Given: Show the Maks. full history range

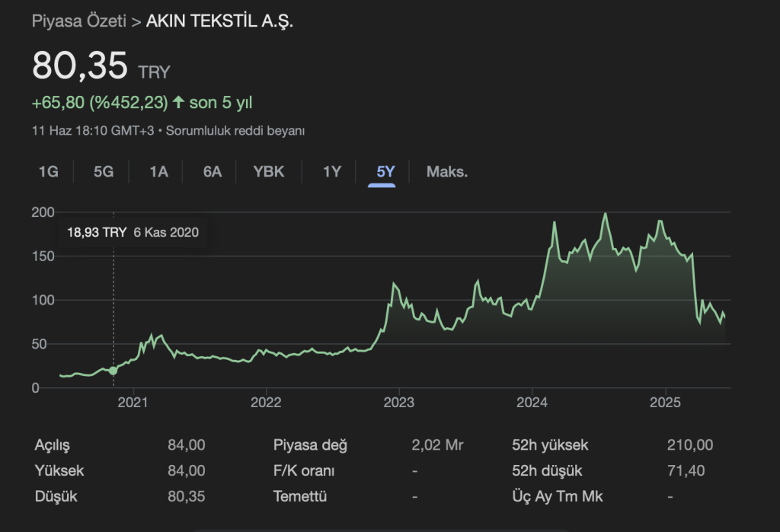Looking at the screenshot, I should pos(447,171).
